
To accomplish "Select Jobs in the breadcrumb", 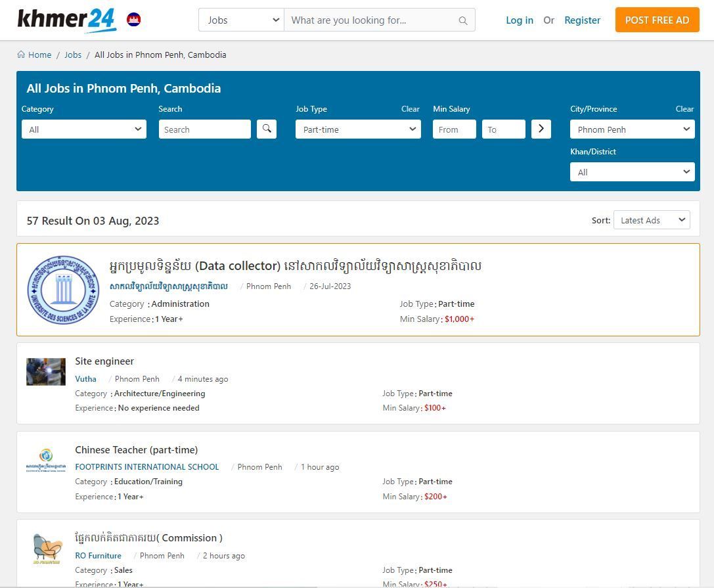I will point(73,55).
